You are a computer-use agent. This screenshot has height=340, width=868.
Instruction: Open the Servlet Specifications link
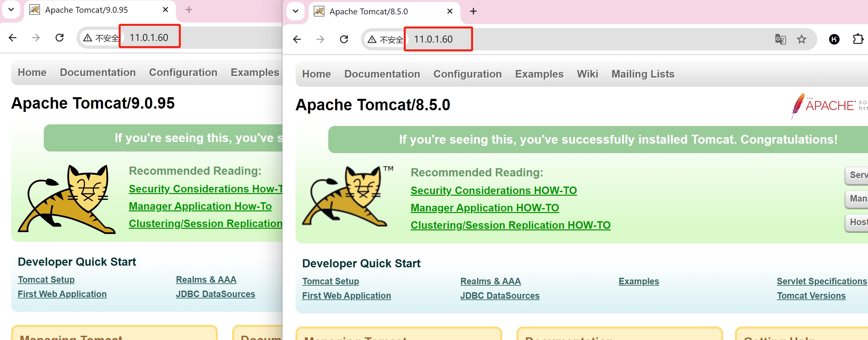click(822, 281)
